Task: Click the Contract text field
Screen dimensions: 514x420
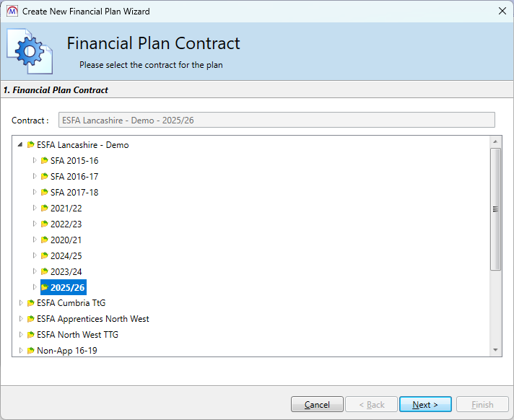Action: coord(276,121)
